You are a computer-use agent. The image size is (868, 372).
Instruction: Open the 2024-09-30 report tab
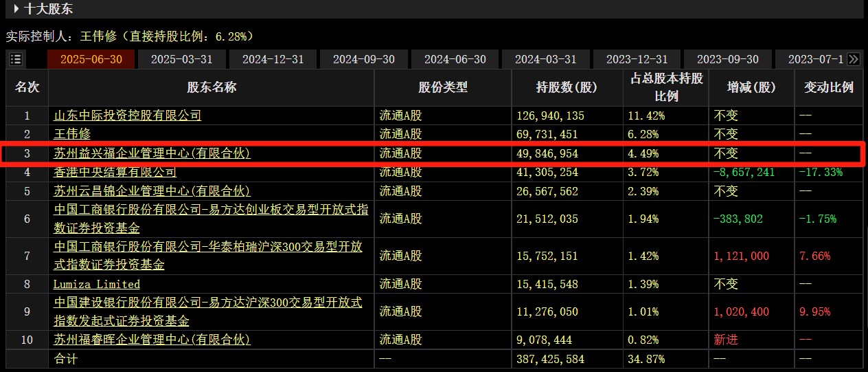click(364, 59)
